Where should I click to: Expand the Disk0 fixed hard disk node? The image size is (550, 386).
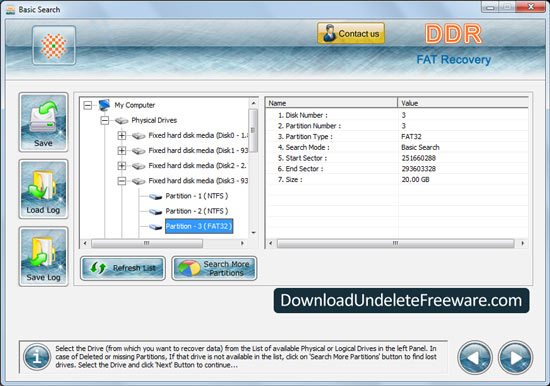point(122,135)
